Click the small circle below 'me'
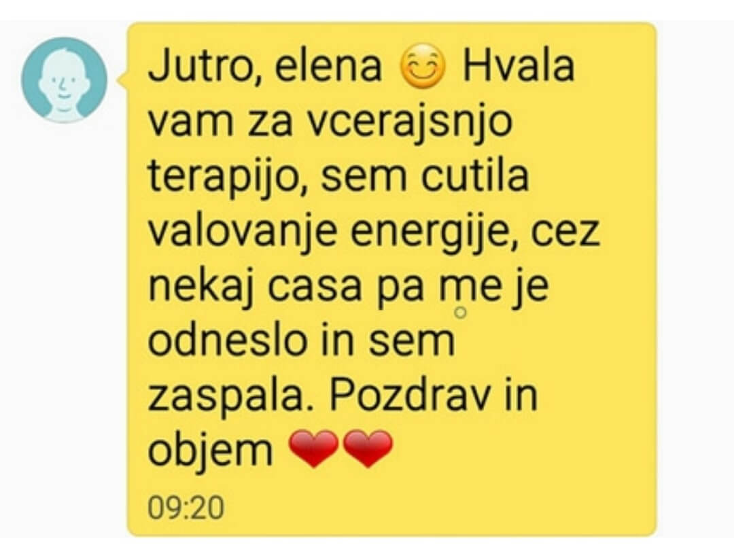The width and height of the screenshot is (734, 560). 461,313
